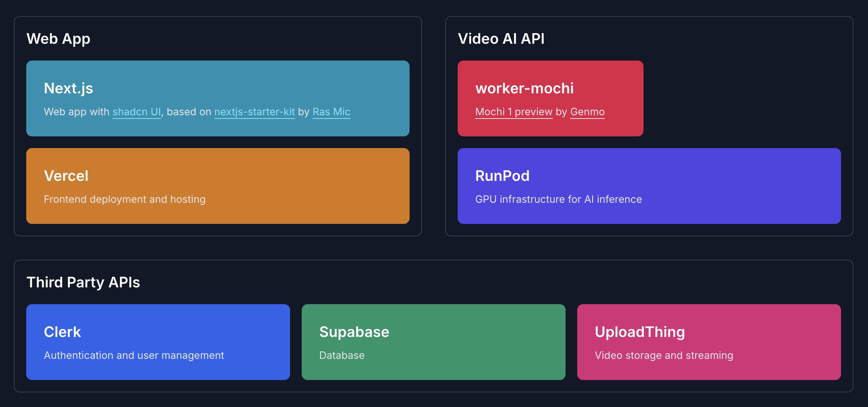Click the Genmo link
Viewport: 868px width, 407px height.
tap(587, 112)
